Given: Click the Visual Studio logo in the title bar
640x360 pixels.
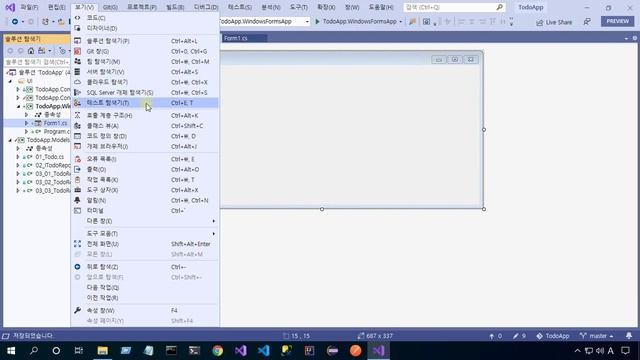Looking at the screenshot, I should tap(10, 7).
